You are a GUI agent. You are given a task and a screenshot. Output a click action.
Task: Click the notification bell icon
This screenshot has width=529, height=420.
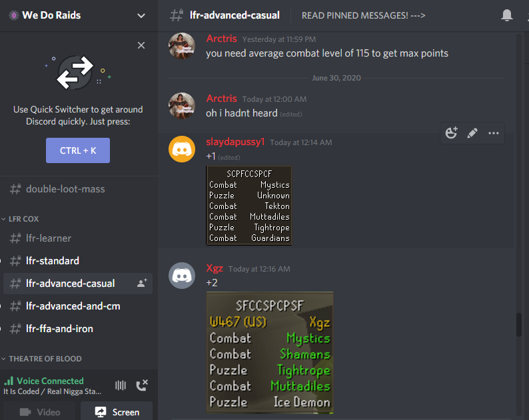(507, 15)
